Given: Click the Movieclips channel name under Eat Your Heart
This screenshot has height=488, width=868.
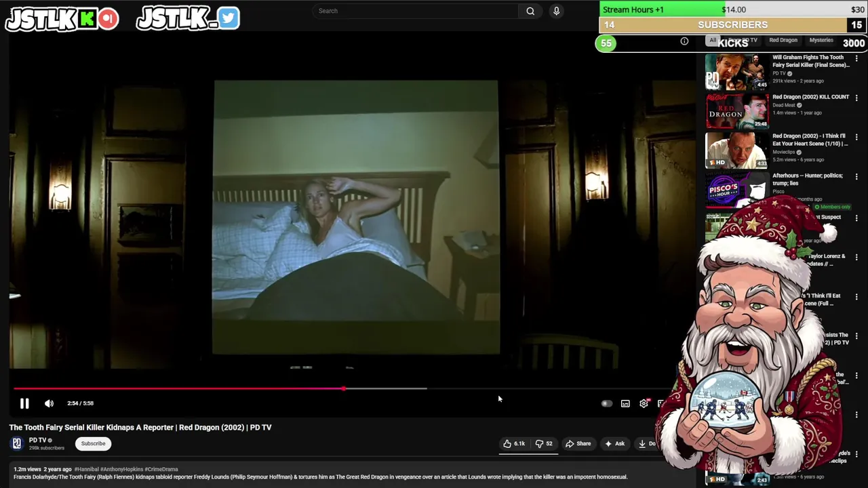Looking at the screenshot, I should click(784, 152).
